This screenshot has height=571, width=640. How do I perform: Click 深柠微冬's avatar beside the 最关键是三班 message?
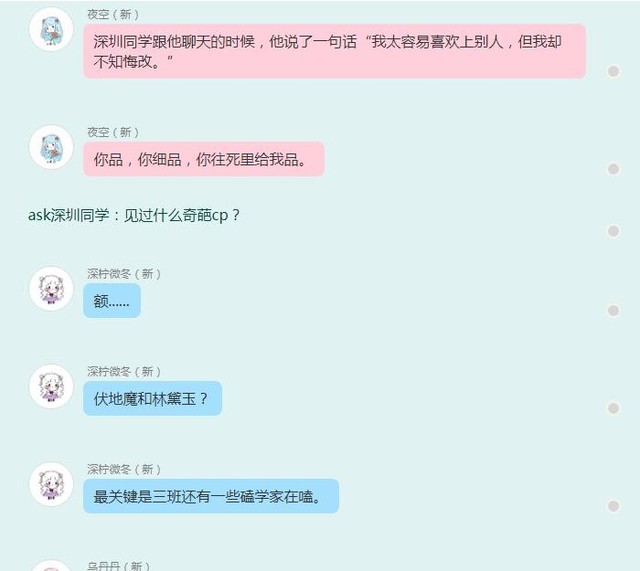(x=51, y=484)
